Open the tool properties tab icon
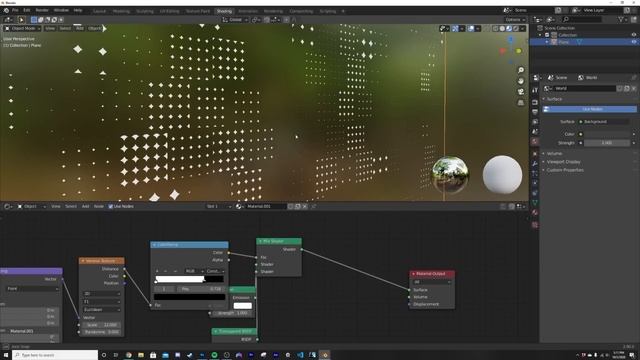The height and width of the screenshot is (360, 640). (x=535, y=90)
